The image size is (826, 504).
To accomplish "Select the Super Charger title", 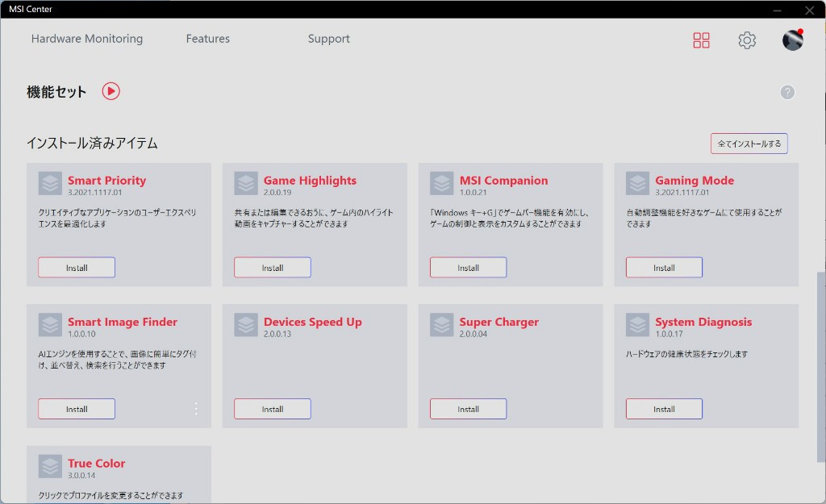I will [499, 322].
